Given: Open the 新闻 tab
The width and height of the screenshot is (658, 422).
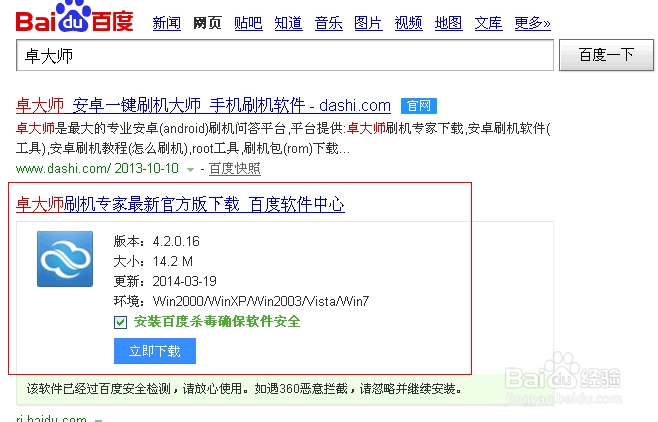Looking at the screenshot, I should (x=167, y=23).
